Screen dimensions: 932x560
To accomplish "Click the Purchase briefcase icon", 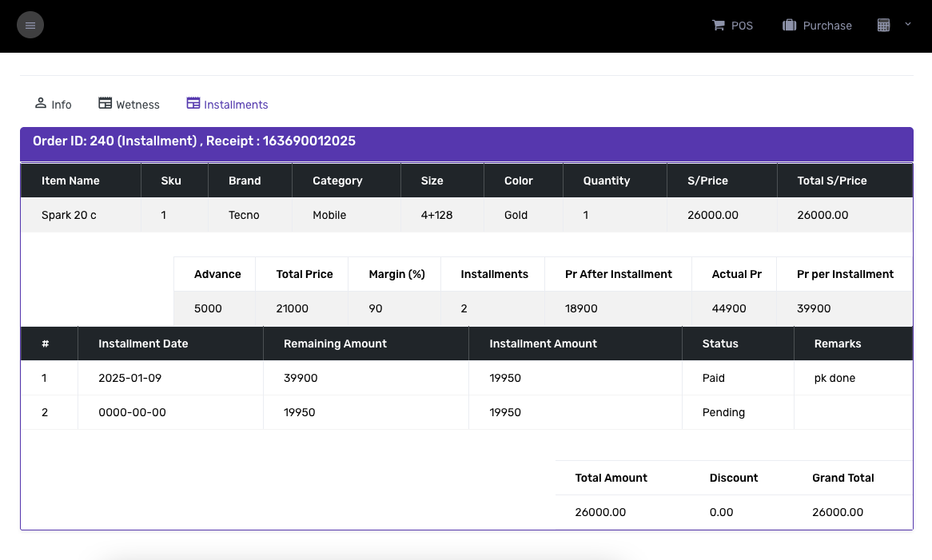I will pyautogui.click(x=790, y=25).
